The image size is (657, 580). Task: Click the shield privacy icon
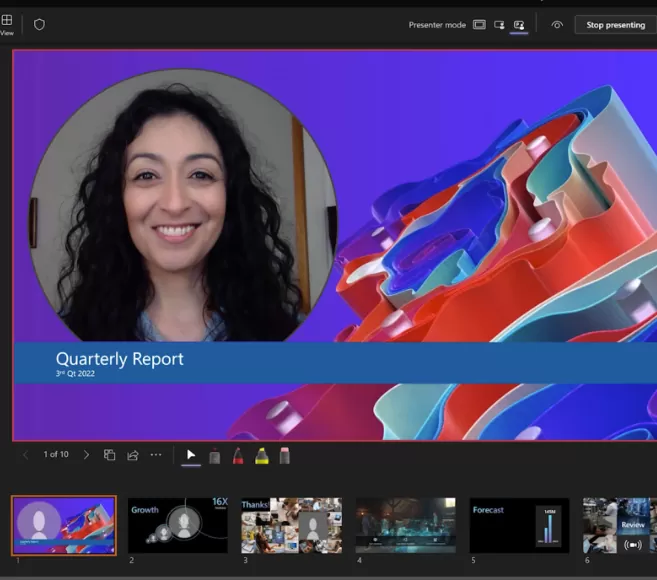click(x=39, y=24)
